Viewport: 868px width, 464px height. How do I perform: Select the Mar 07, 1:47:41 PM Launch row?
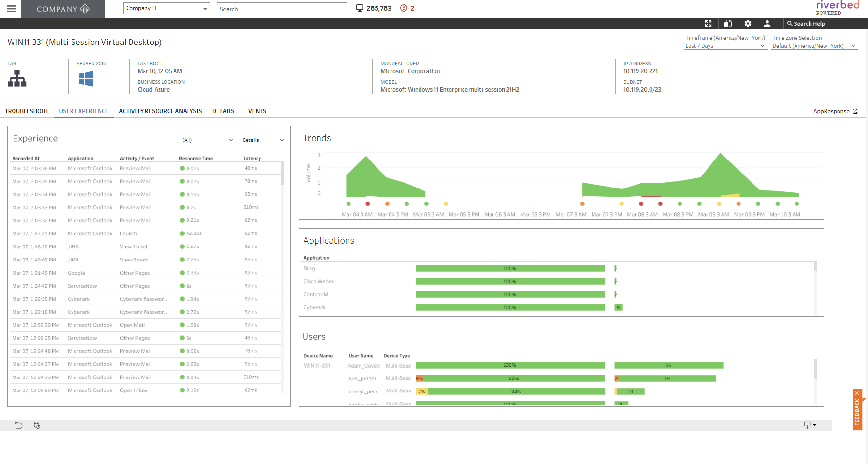(146, 233)
